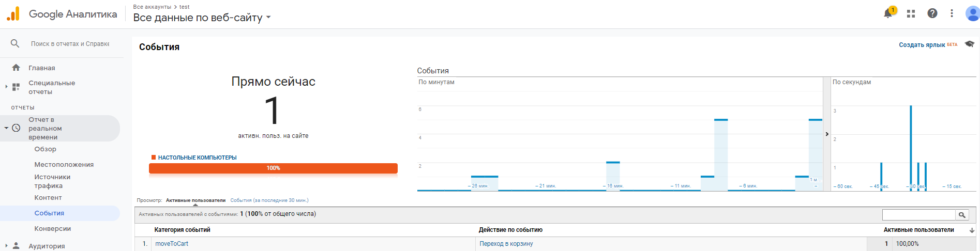980x251 pixels.
Task: Click the orange 100% desktop bar
Action: coord(273,168)
